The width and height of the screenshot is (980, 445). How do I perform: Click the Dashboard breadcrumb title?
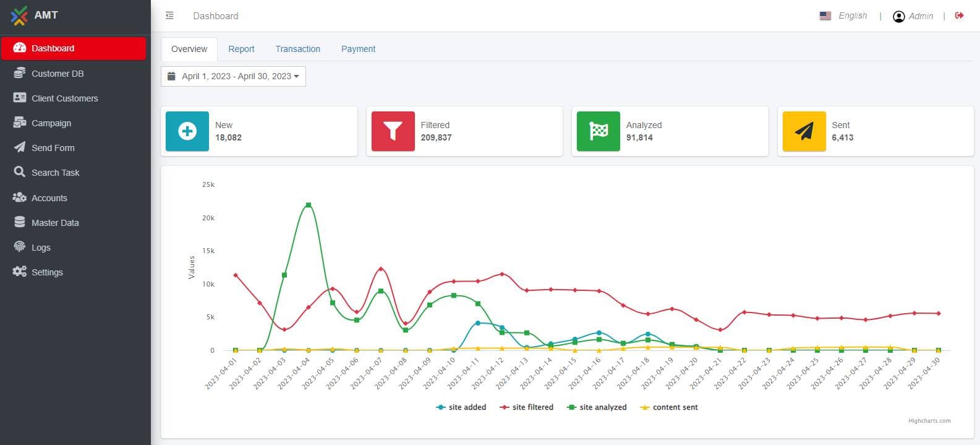click(x=216, y=16)
